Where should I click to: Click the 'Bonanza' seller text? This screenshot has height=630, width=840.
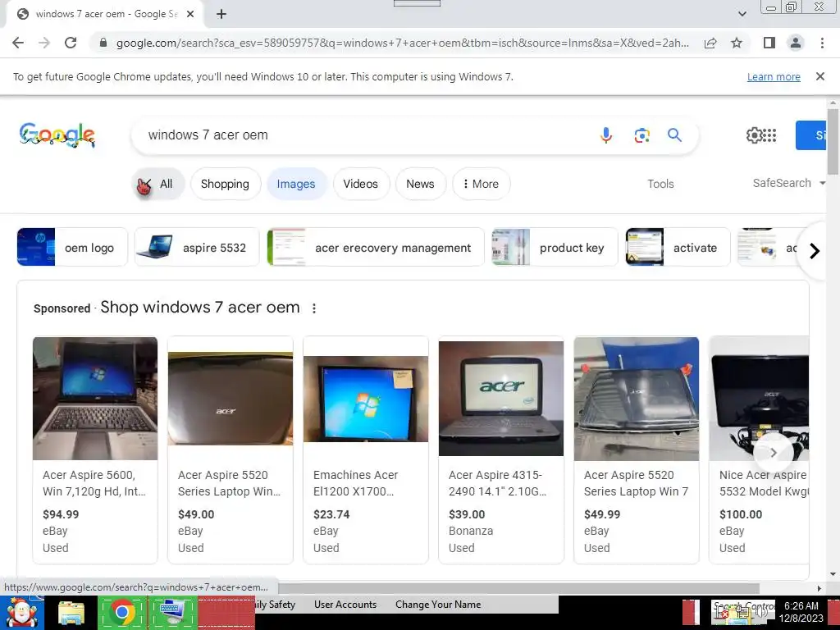(x=470, y=531)
